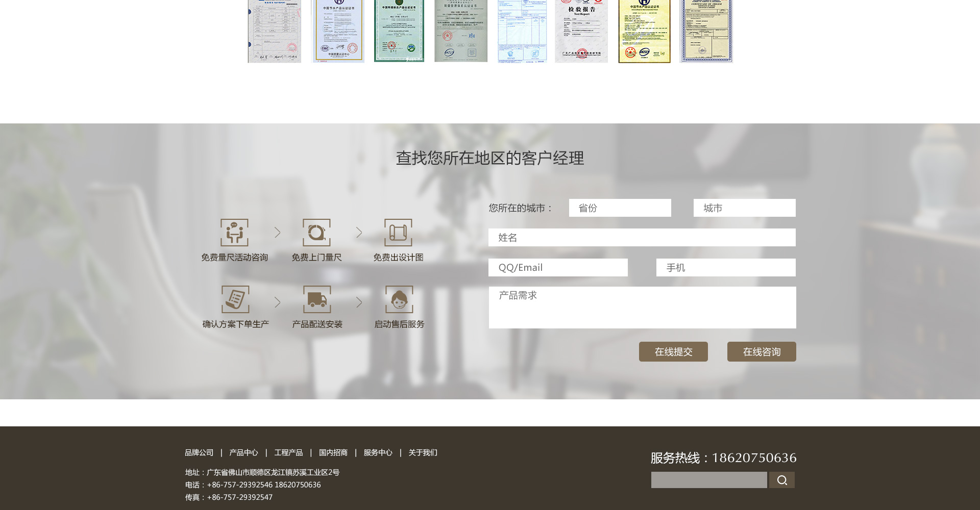The width and height of the screenshot is (980, 510).
Task: Select the 手机 phone number field
Action: pyautogui.click(x=725, y=268)
